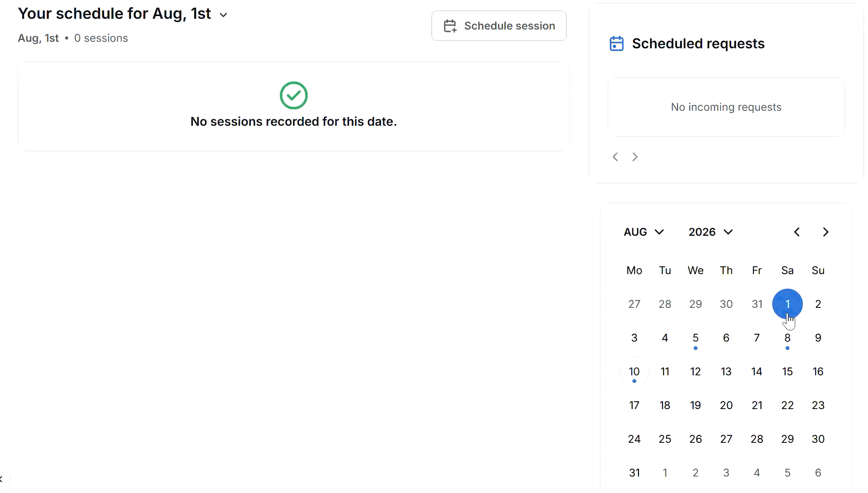Click the calendar-plus icon in Schedule session
This screenshot has width=868, height=493.
pyautogui.click(x=450, y=26)
